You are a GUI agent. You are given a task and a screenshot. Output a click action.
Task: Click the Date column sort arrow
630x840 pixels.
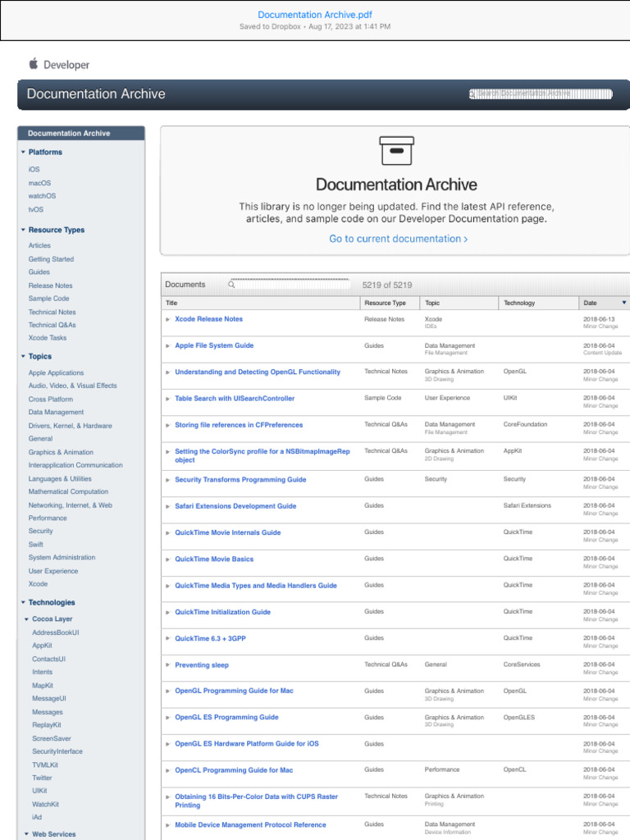[623, 303]
